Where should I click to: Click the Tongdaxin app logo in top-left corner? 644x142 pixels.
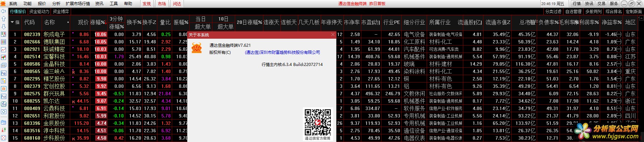coord(3,3)
